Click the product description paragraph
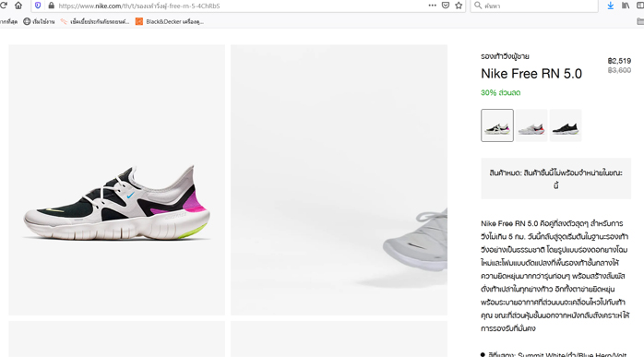 pos(555,276)
